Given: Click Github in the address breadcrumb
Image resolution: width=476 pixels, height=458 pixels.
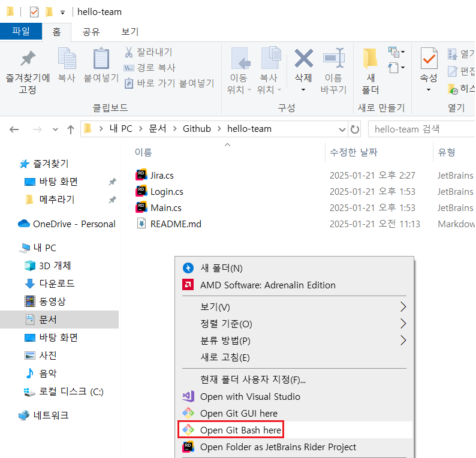Looking at the screenshot, I should 197,129.
